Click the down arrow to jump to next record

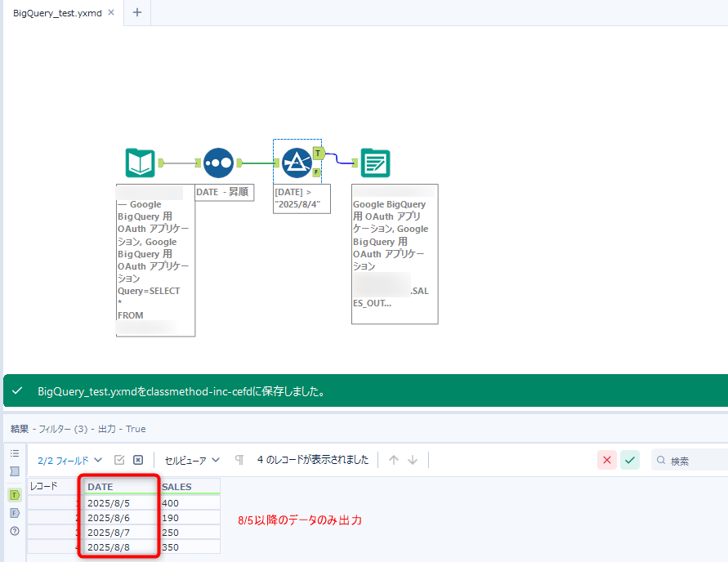[412, 459]
